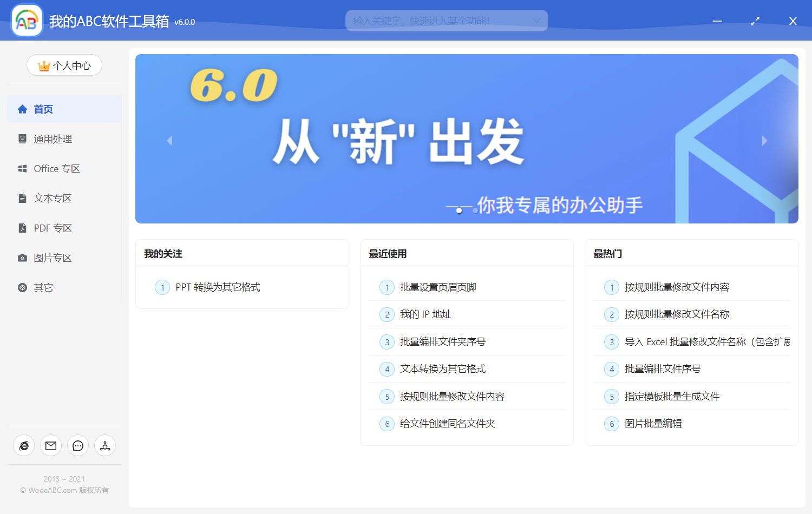This screenshot has width=812, height=514.
Task: Click the email envelope icon
Action: pos(51,445)
